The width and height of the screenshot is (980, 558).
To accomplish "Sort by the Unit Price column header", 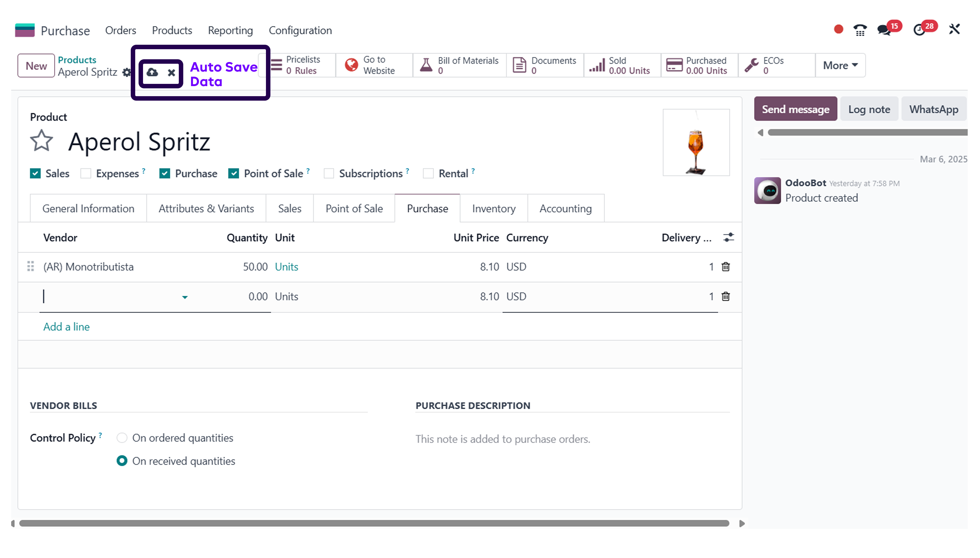I will [476, 238].
